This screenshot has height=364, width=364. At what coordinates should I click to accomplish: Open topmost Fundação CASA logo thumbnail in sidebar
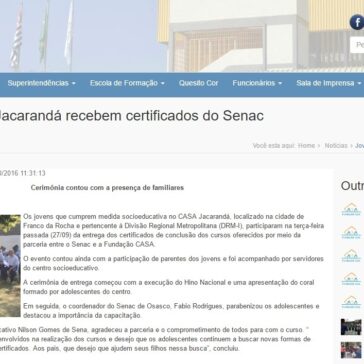[x=351, y=209]
